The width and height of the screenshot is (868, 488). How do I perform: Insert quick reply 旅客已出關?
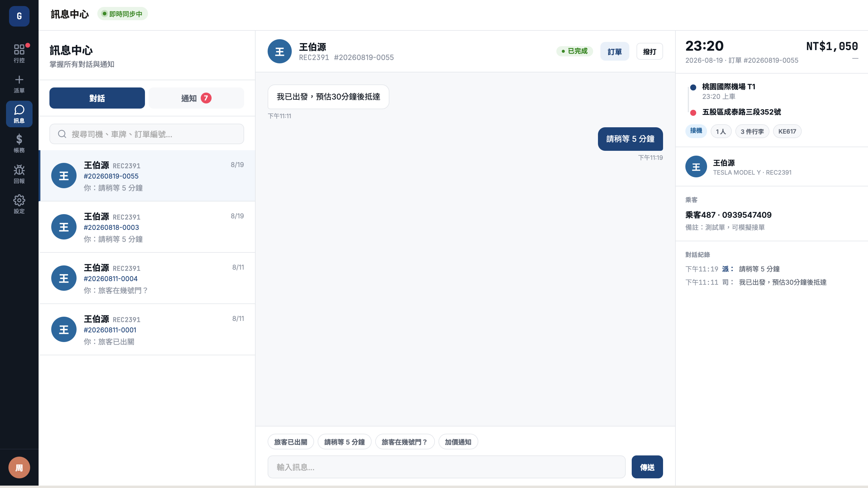coord(291,442)
